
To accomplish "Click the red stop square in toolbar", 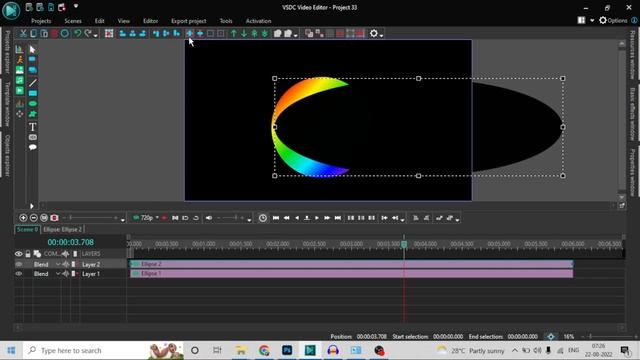I will tap(54, 33).
